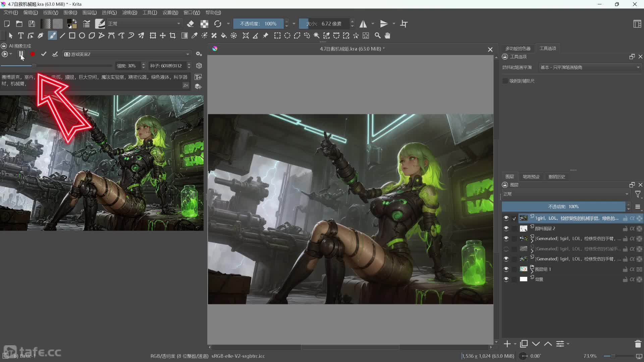The height and width of the screenshot is (362, 644).
Task: Select the Pan hand tool
Action: (x=387, y=36)
